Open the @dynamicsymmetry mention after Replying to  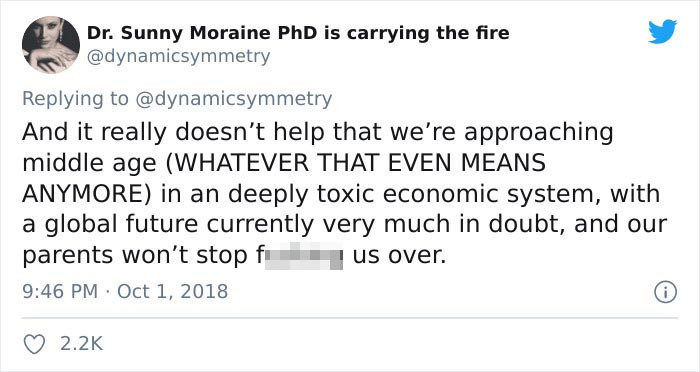tap(233, 99)
